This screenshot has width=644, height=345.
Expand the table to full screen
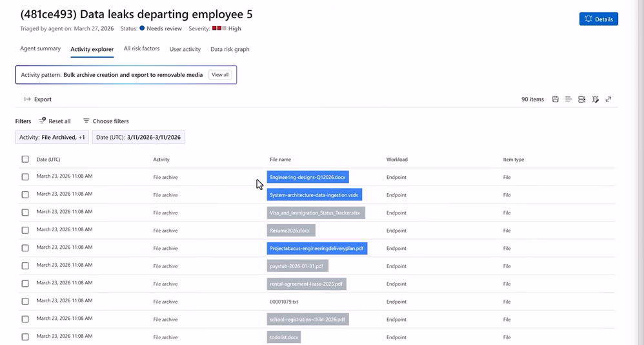609,99
